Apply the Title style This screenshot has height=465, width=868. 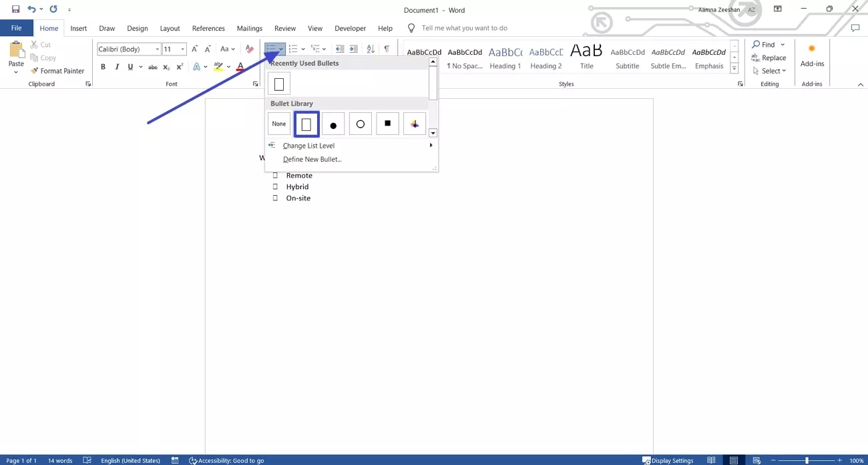pyautogui.click(x=586, y=57)
